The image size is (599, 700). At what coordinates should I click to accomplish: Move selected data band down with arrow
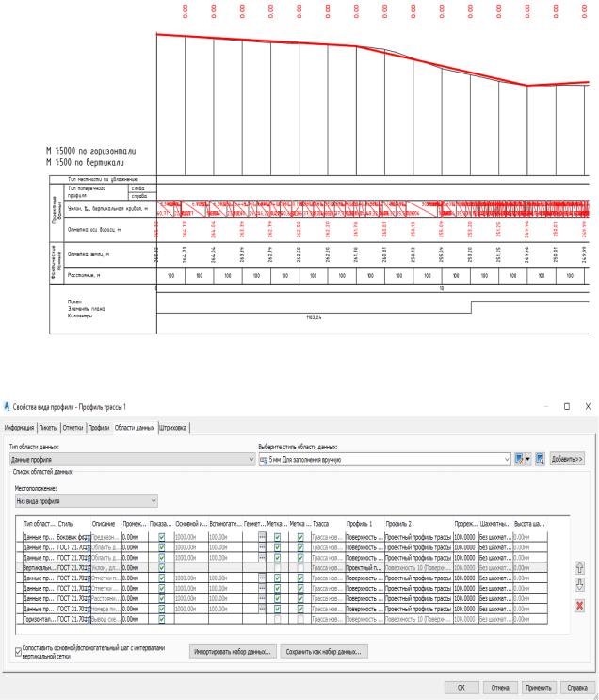click(579, 584)
